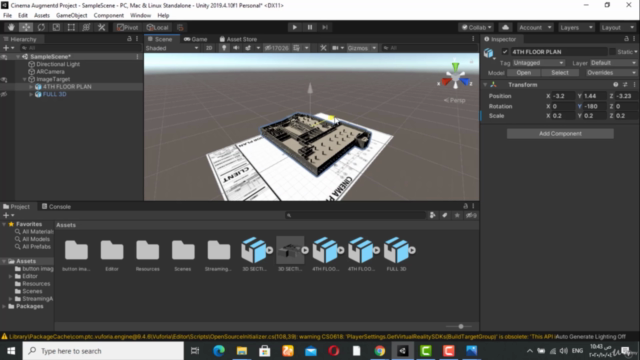Open the Tag Untagged dropdown
The image size is (640, 360).
coord(538,63)
